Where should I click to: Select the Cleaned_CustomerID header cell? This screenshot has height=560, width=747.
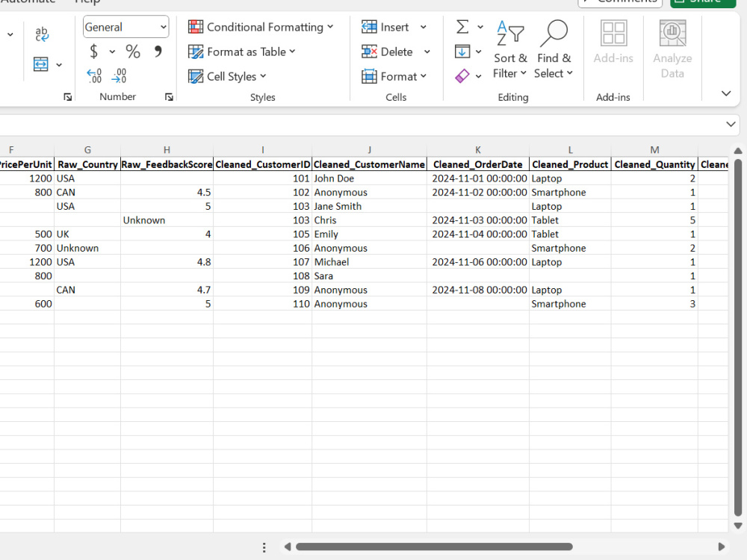coord(262,164)
